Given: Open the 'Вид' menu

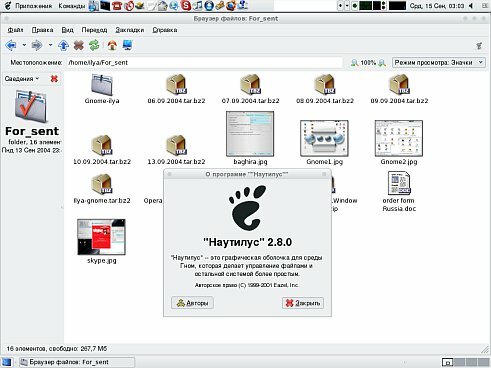Looking at the screenshot, I should [67, 30].
